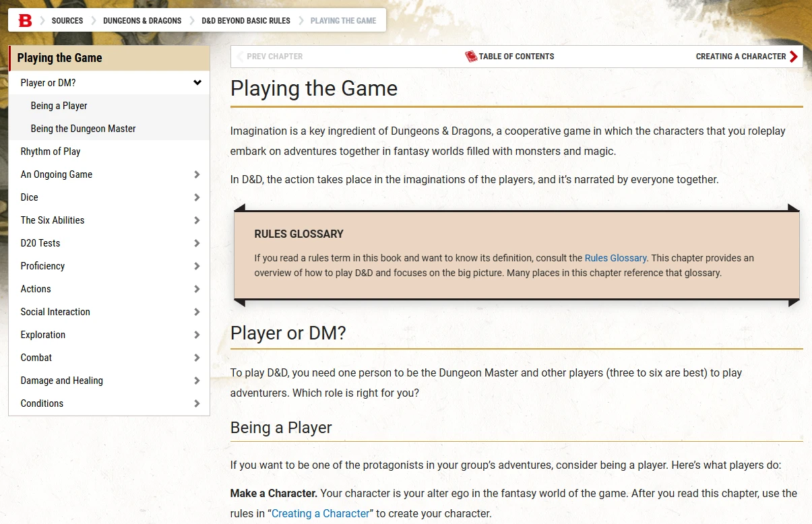Expand the Combat sidebar chevron
The height and width of the screenshot is (524, 812).
(x=197, y=358)
